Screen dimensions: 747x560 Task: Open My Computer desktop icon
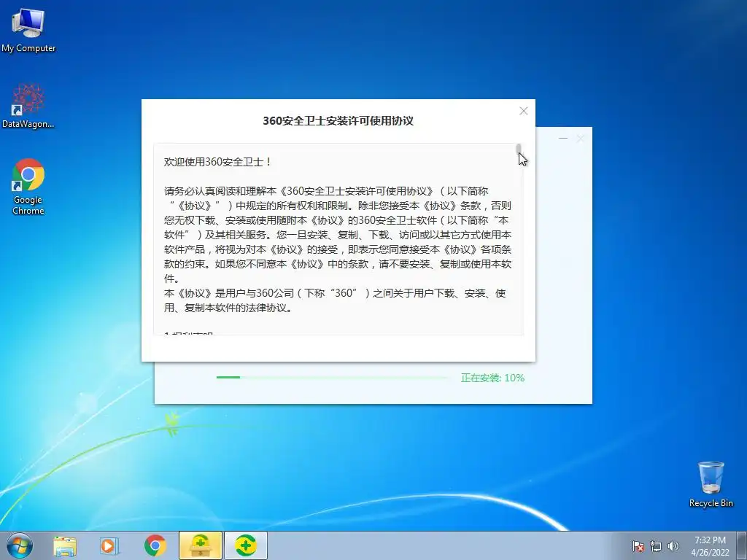tap(28, 30)
